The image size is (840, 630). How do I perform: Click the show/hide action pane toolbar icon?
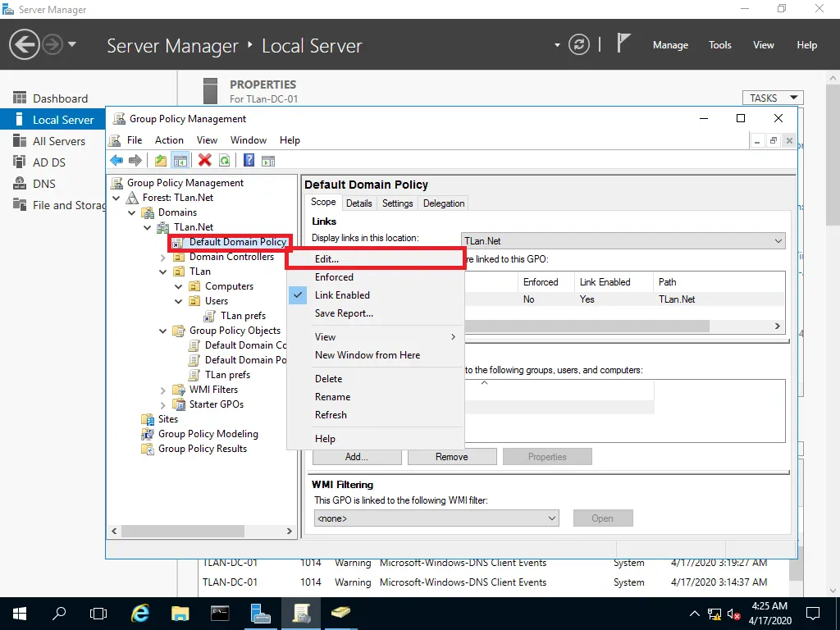(268, 160)
